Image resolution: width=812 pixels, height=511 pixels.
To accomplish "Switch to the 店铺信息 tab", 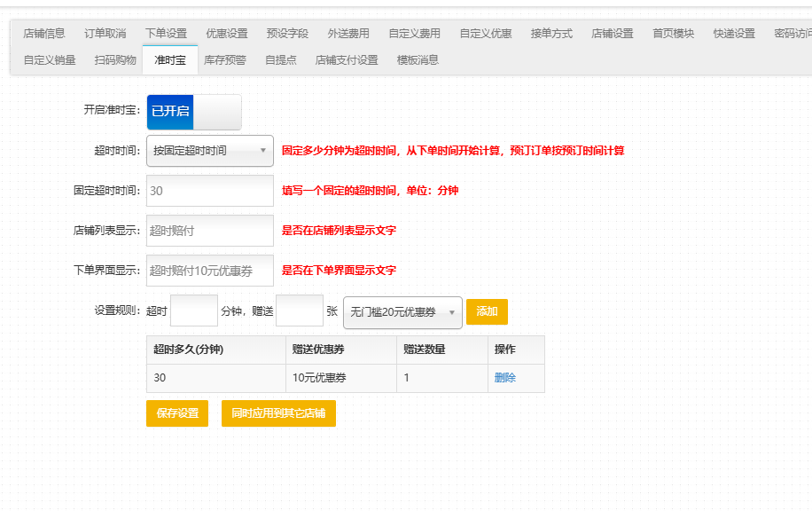I will click(44, 34).
